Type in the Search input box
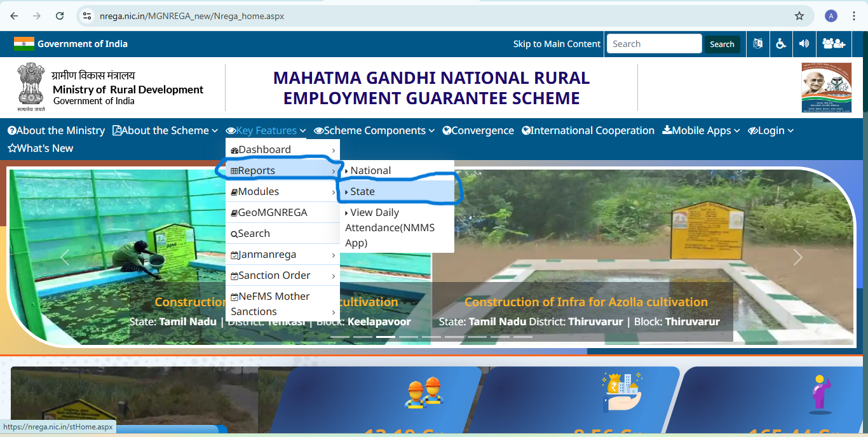 [654, 44]
